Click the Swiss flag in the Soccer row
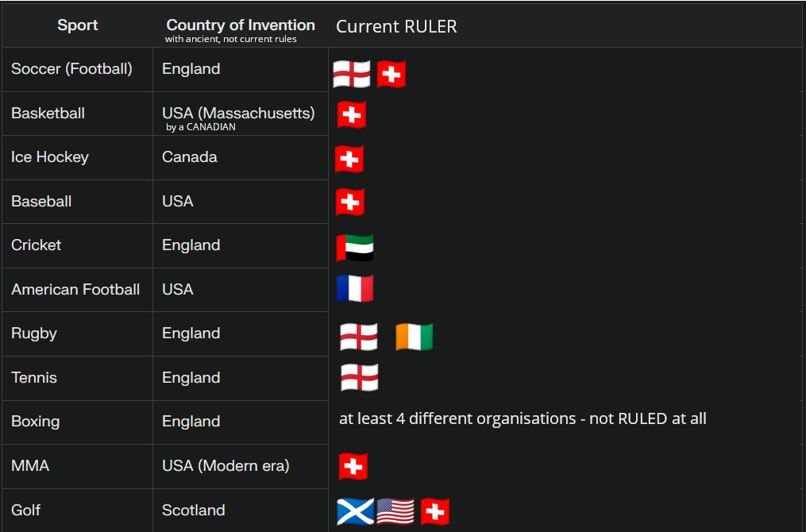 391,74
